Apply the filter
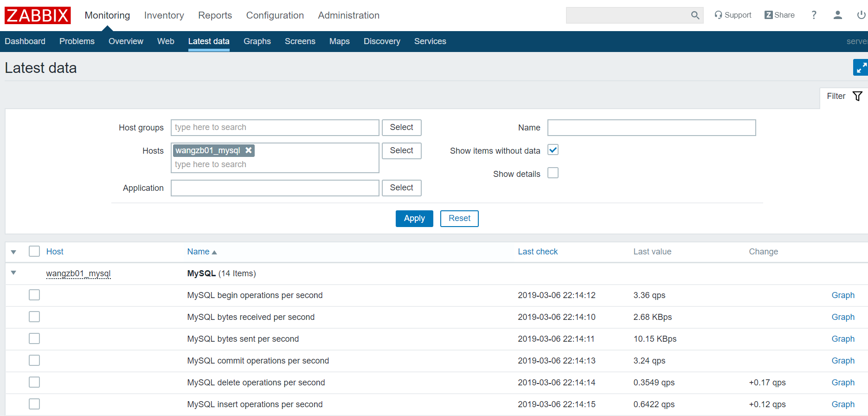 tap(414, 218)
